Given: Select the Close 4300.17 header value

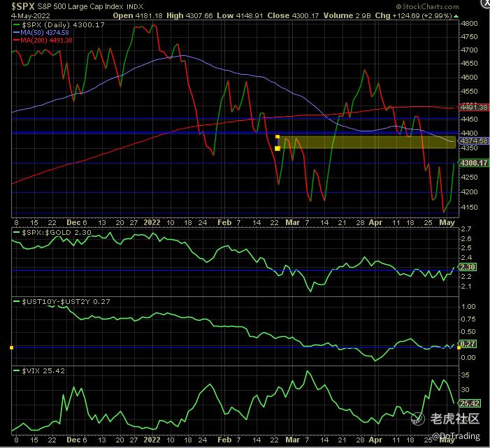Looking at the screenshot, I should (293, 15).
